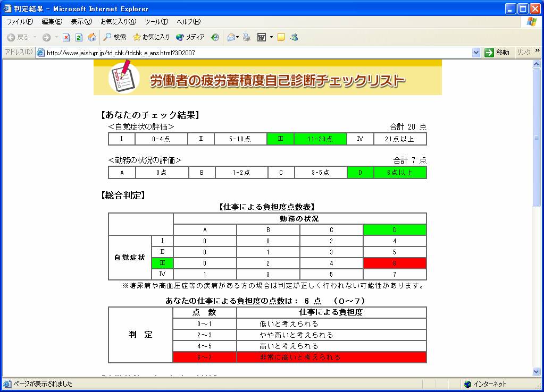Expand the address bar dropdown
The image size is (544, 392).
[x=476, y=53]
